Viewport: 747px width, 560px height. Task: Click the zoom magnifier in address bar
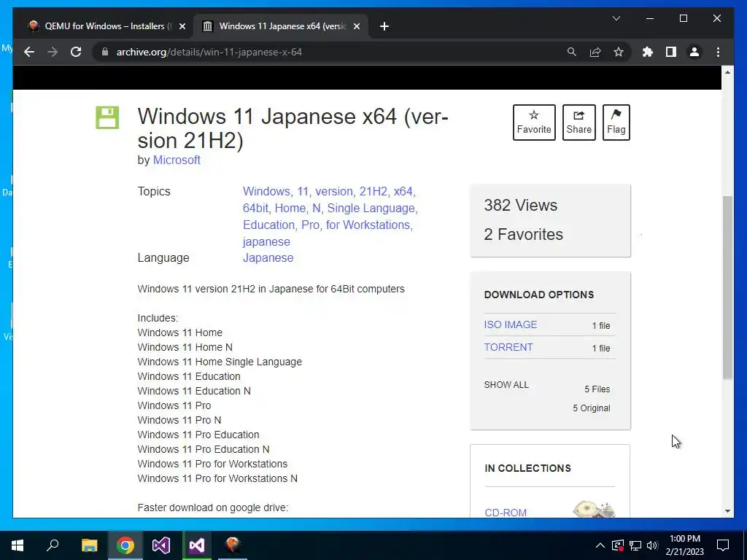pos(572,52)
